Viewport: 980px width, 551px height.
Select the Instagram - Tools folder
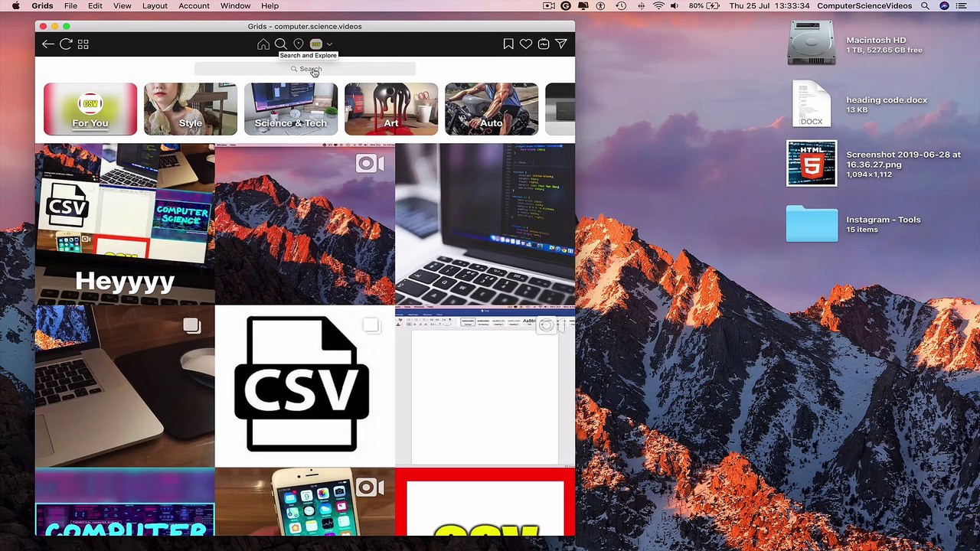(x=812, y=223)
